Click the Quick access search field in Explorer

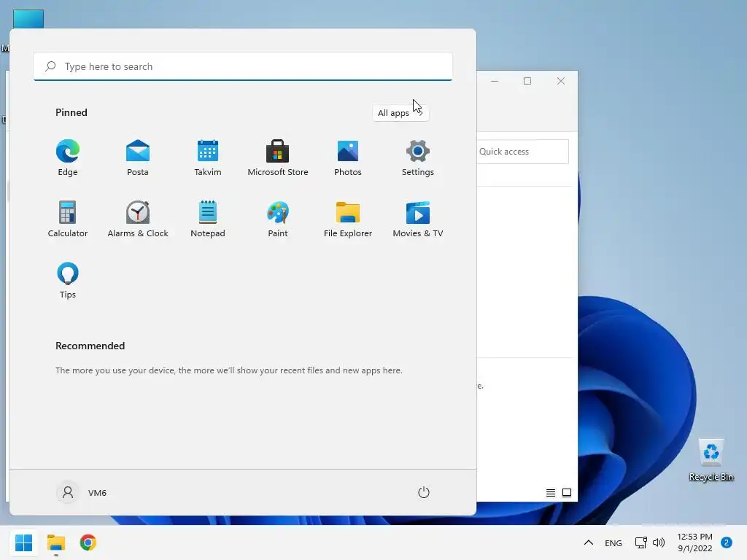[x=522, y=152]
